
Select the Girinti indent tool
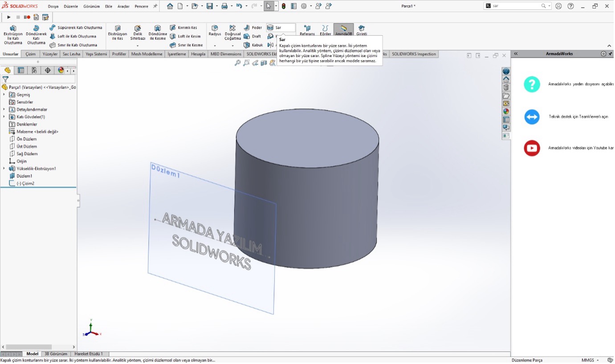click(362, 31)
